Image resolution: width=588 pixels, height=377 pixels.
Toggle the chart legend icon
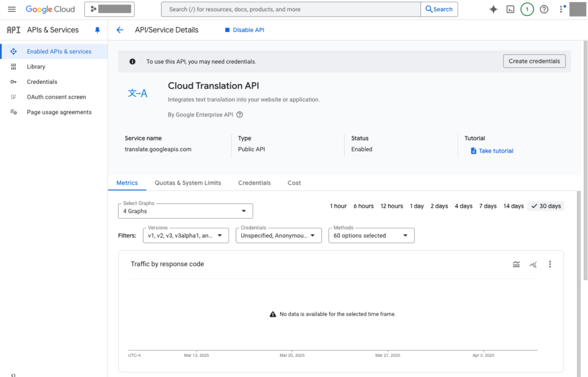[516, 264]
